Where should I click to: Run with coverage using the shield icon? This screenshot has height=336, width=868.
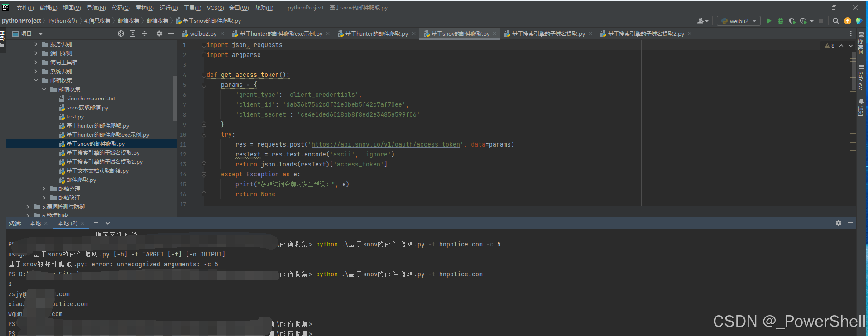pyautogui.click(x=792, y=21)
